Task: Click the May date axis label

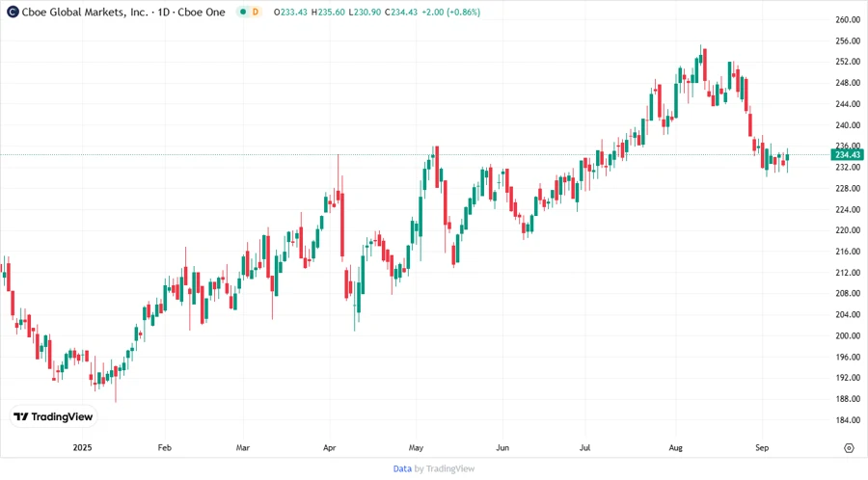Action: pyautogui.click(x=416, y=447)
